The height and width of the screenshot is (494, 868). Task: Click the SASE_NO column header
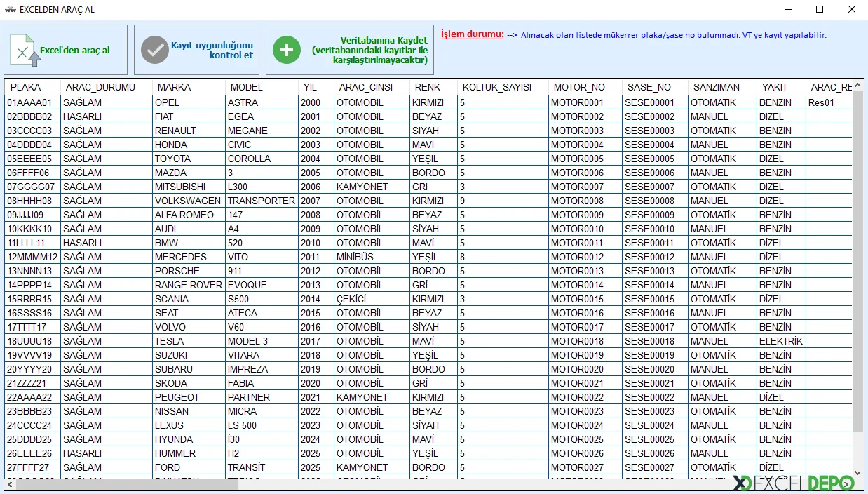coord(649,87)
